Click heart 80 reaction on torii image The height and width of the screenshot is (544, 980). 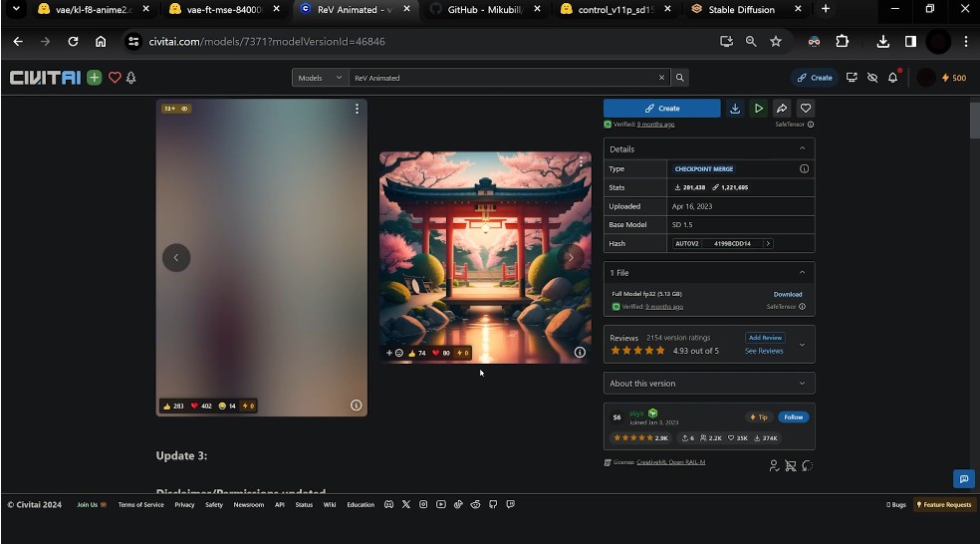point(441,353)
